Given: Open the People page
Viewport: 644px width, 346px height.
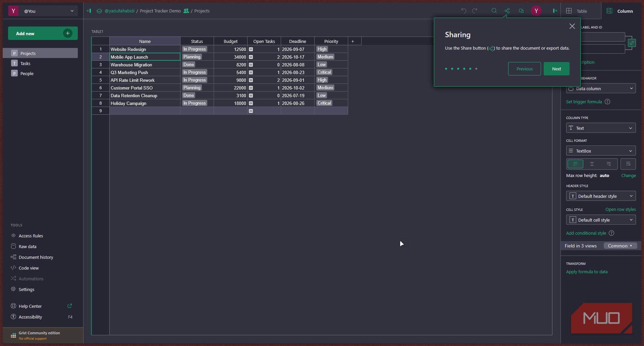Looking at the screenshot, I should (x=40, y=73).
